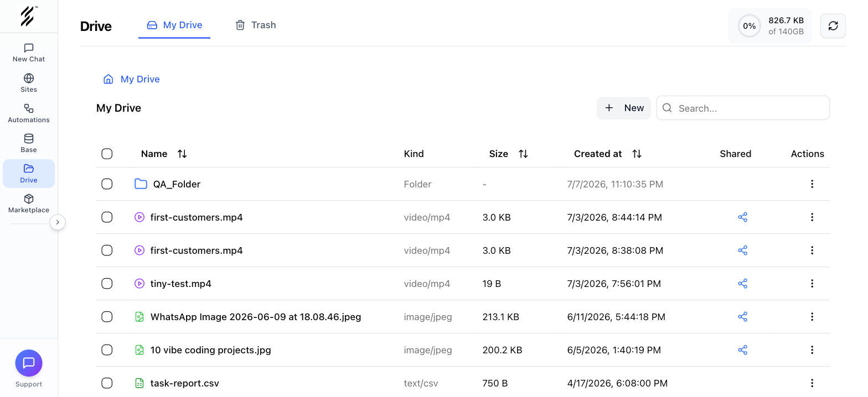The image size is (868, 397).
Task: Open Automations in sidebar
Action: click(x=29, y=113)
